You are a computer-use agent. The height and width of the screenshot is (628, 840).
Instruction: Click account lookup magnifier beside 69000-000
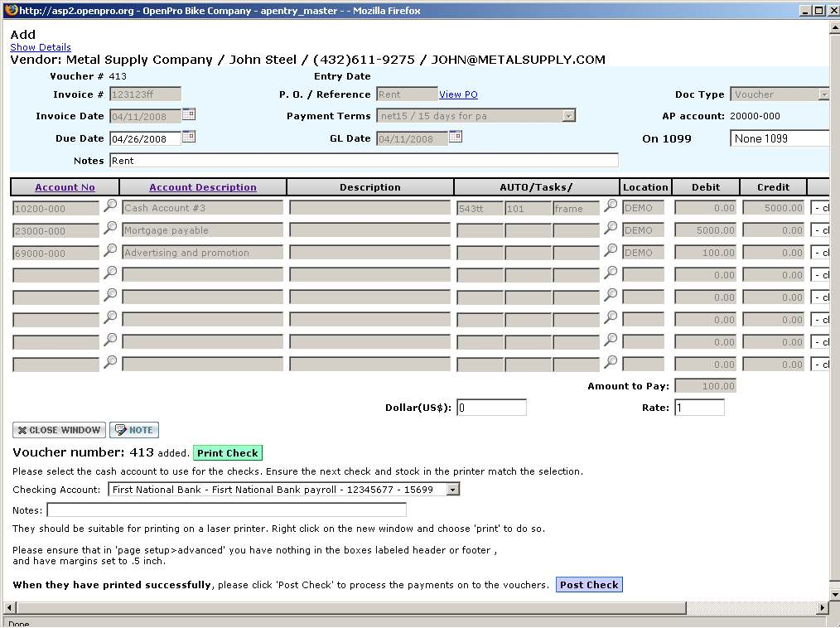point(110,251)
